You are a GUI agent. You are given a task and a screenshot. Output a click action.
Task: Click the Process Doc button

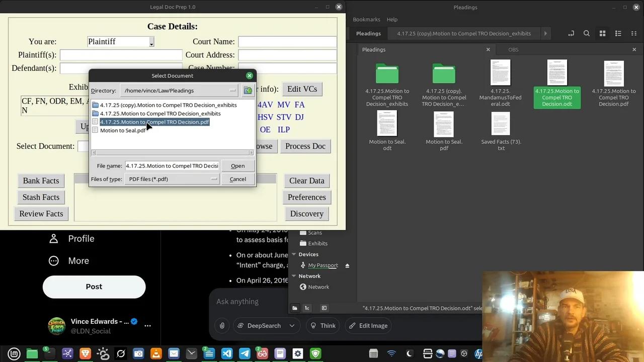pos(305,146)
